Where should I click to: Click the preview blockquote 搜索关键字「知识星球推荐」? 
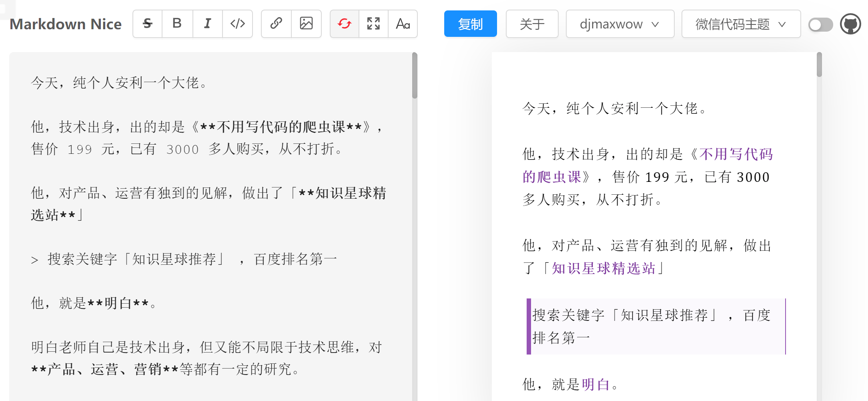pos(656,326)
